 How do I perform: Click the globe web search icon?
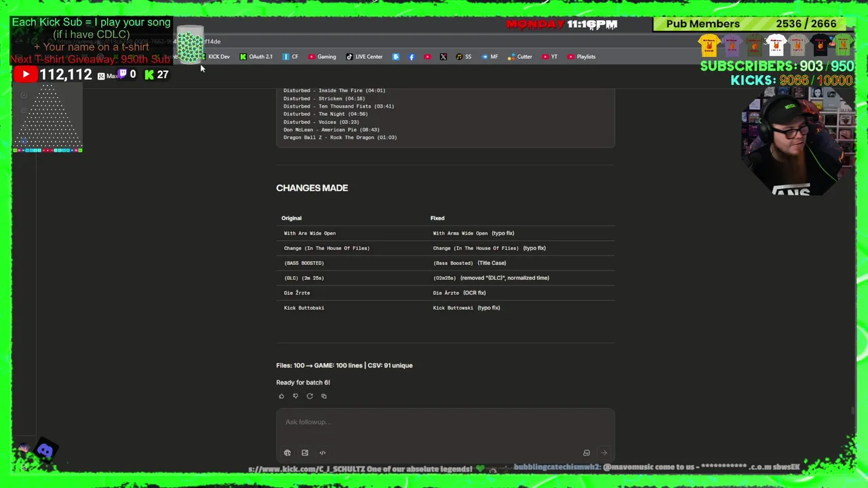click(288, 453)
